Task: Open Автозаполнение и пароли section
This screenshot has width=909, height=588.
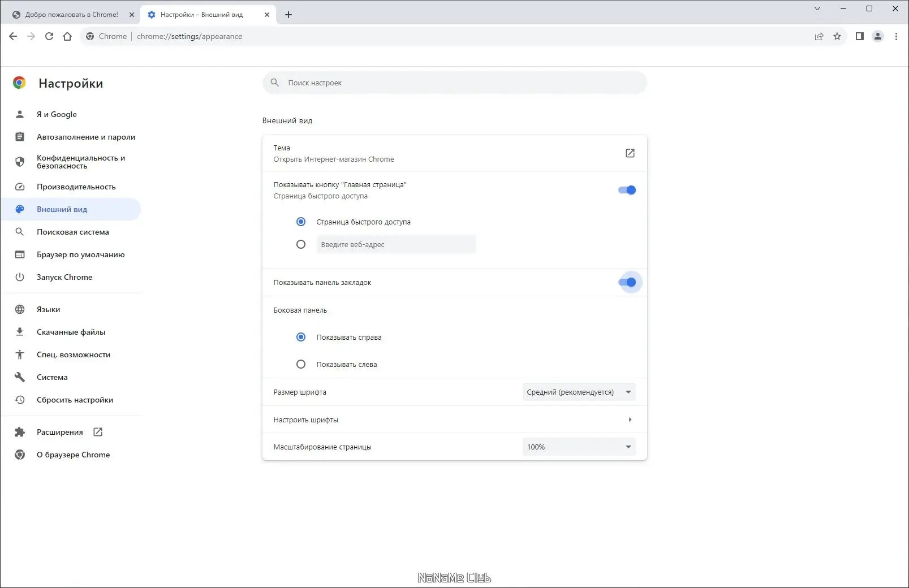Action: coord(71,137)
